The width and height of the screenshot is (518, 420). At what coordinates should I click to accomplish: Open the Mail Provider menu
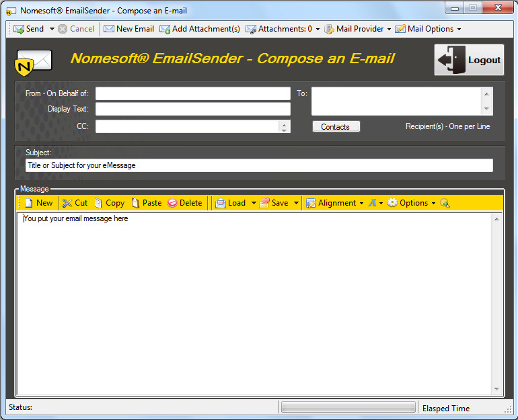click(358, 29)
